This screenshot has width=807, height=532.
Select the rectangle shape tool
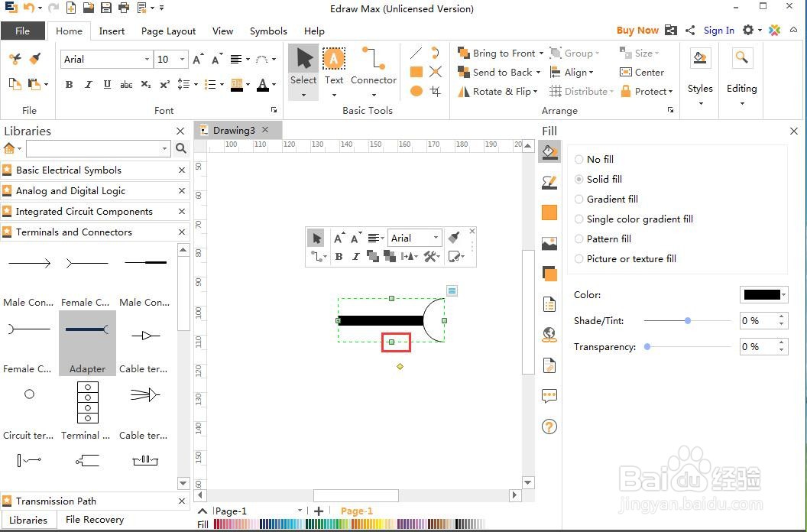tap(416, 72)
